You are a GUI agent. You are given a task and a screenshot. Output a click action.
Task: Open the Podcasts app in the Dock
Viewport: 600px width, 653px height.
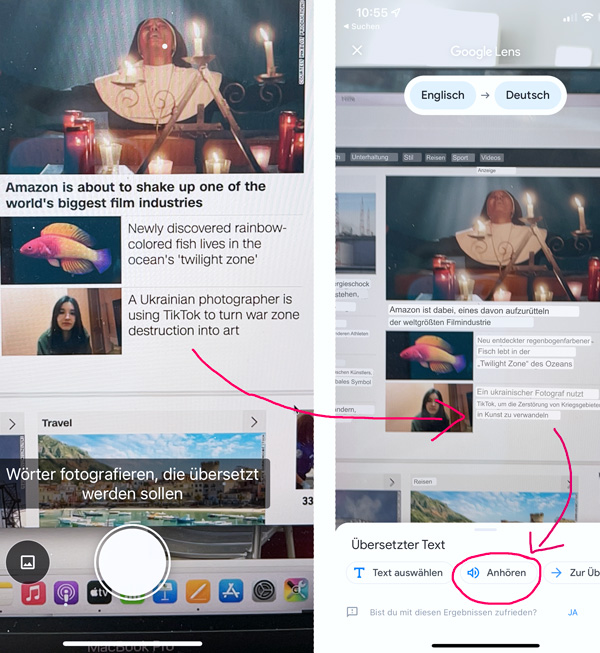66,593
